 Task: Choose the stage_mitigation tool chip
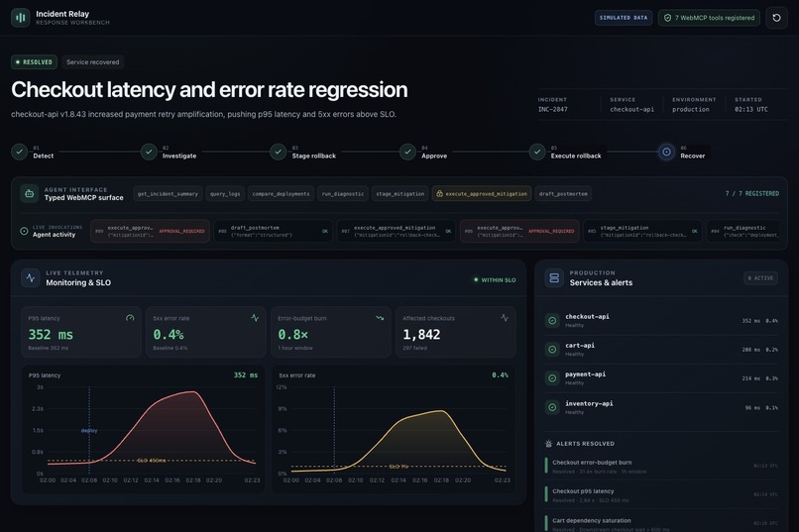[400, 194]
